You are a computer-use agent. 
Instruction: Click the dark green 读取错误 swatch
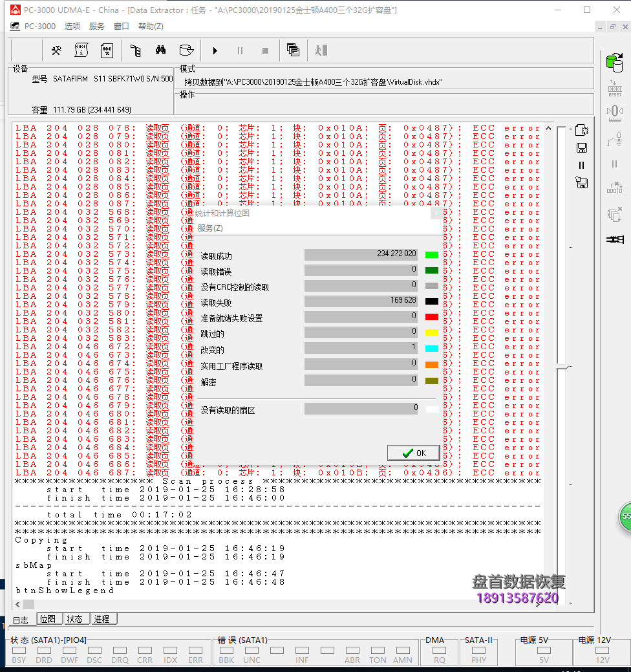(x=432, y=270)
